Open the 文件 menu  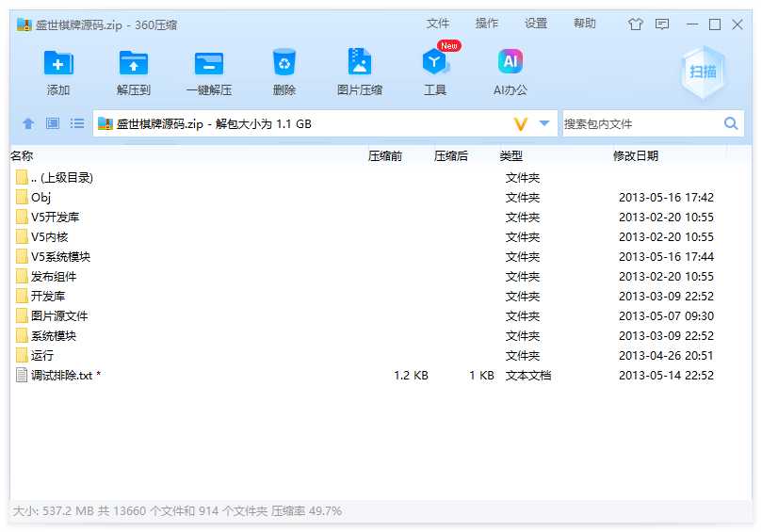point(438,24)
